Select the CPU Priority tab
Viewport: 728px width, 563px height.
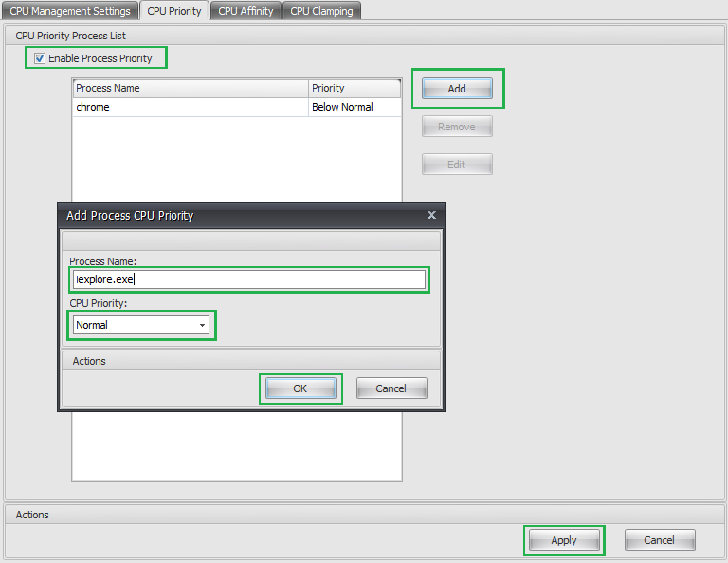[174, 11]
